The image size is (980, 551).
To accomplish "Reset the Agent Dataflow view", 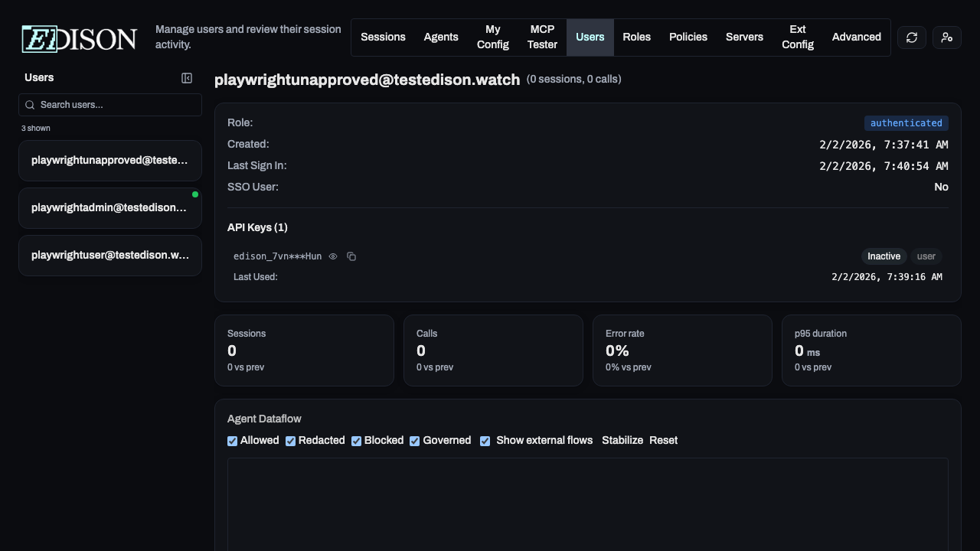I will pos(663,440).
